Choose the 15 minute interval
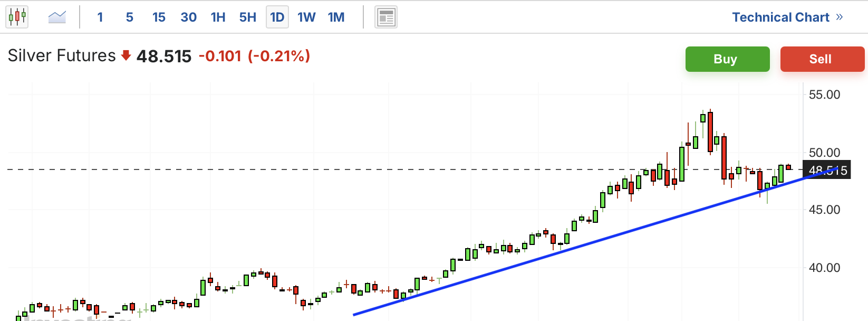Viewport: 868px width, 321px height. point(159,17)
